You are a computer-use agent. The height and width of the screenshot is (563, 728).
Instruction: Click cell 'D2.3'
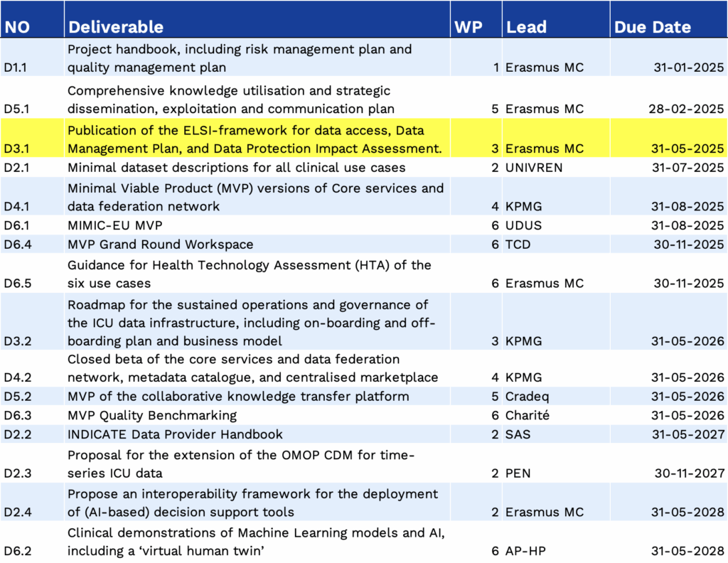pos(32,463)
